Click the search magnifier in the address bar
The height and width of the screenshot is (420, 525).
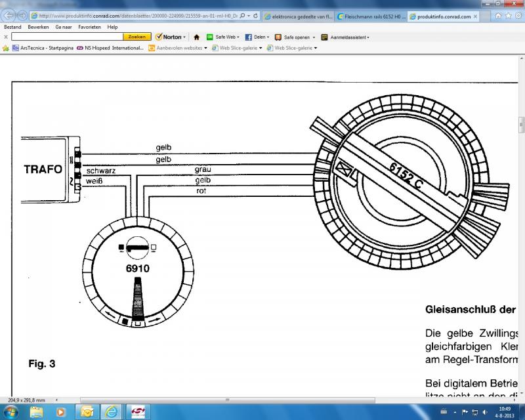point(242,16)
